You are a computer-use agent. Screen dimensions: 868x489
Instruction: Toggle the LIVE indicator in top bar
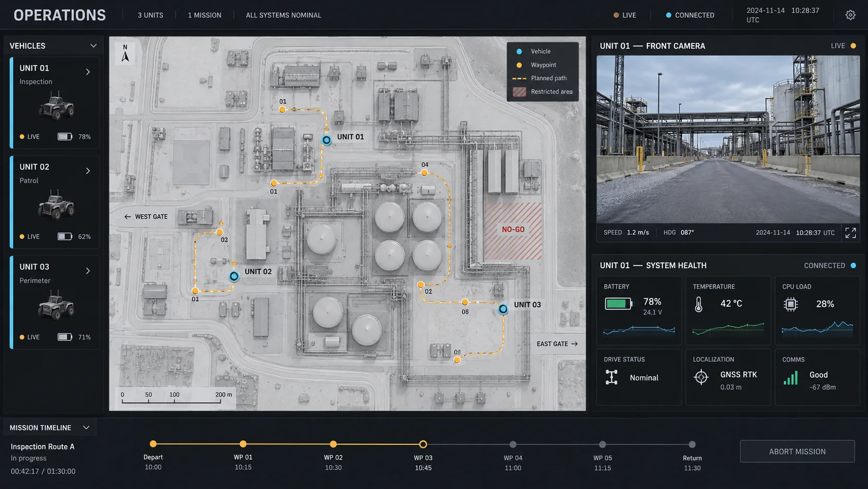625,15
